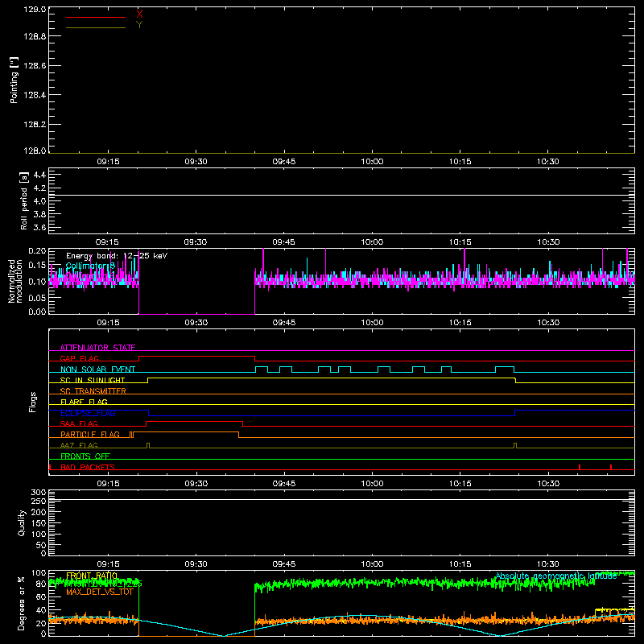Click the PARTICLE_FLAG label

90,434
